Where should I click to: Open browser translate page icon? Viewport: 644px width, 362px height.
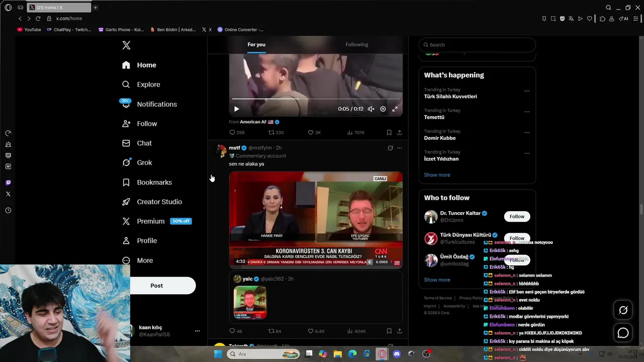(571, 19)
